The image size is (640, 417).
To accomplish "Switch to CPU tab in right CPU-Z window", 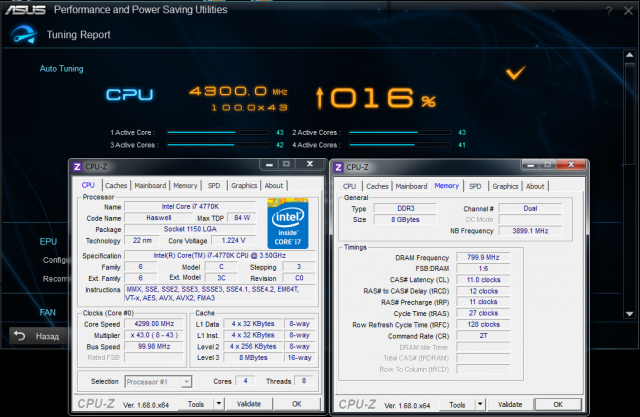I will point(349,186).
